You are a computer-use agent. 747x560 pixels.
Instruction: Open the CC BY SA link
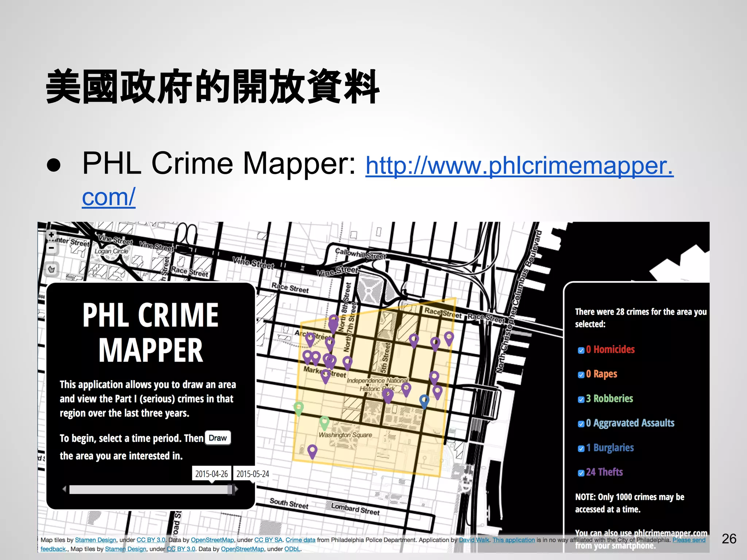click(x=268, y=540)
